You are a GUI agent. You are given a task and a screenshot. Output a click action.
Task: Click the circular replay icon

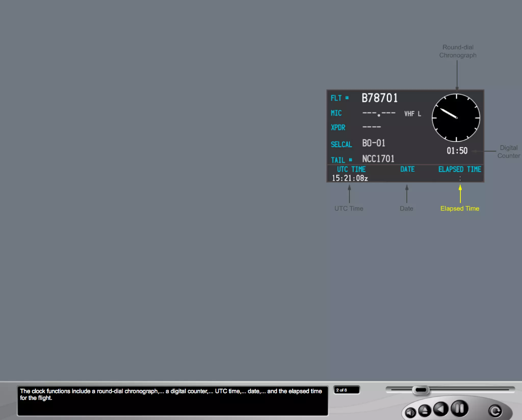(495, 411)
